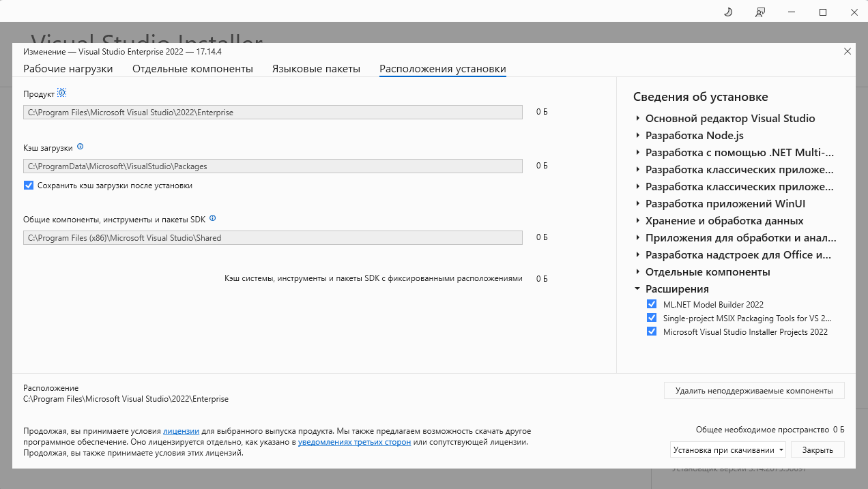868x489 pixels.
Task: Click the info icon next to Продукт
Action: point(62,93)
